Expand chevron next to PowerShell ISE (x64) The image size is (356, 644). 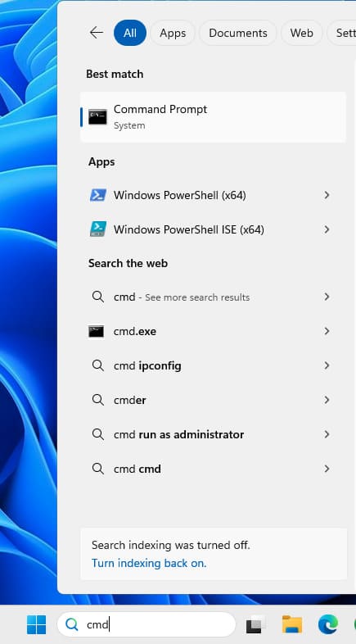[327, 229]
